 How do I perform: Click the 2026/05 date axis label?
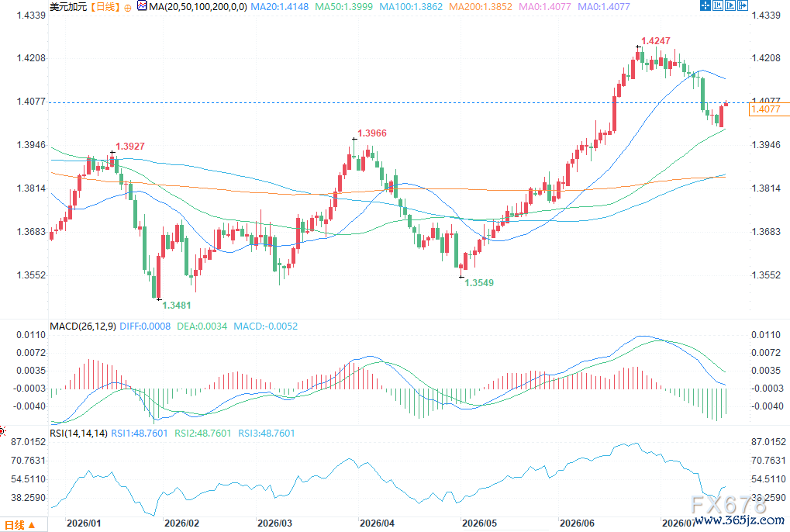coord(479,523)
